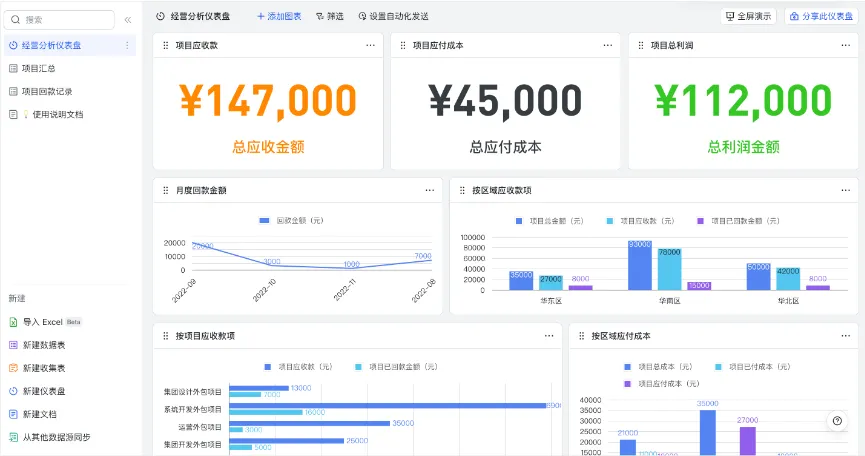This screenshot has height=456, width=865.
Task: Open more menu on 按区域应付成本 chart
Action: click(x=846, y=336)
